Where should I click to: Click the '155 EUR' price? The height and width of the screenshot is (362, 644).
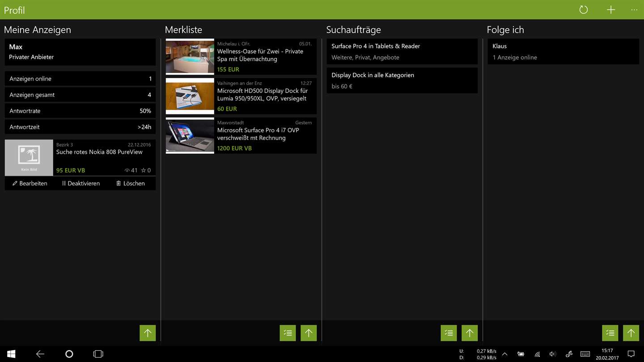(x=228, y=69)
